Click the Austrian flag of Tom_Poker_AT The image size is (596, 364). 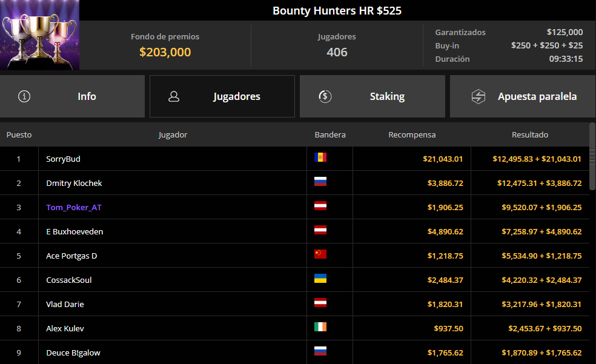click(x=320, y=205)
